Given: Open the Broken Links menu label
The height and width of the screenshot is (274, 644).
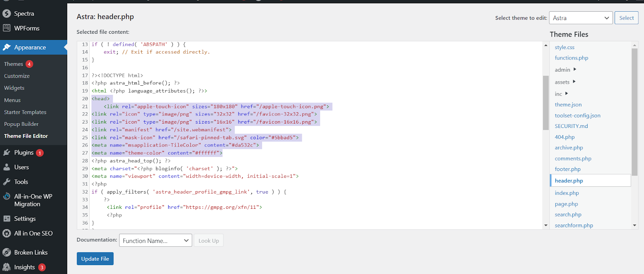Looking at the screenshot, I should [x=31, y=252].
